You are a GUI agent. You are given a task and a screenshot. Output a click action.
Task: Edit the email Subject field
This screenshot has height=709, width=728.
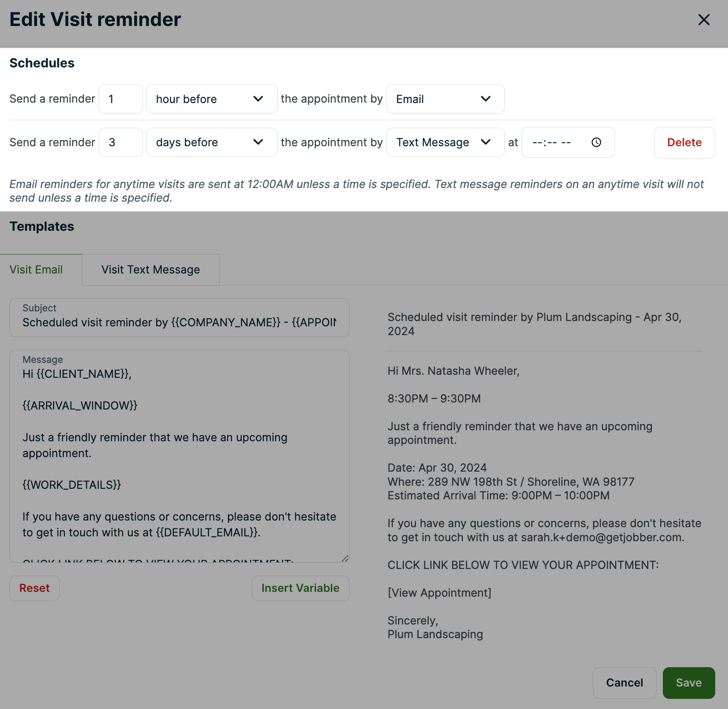179,323
